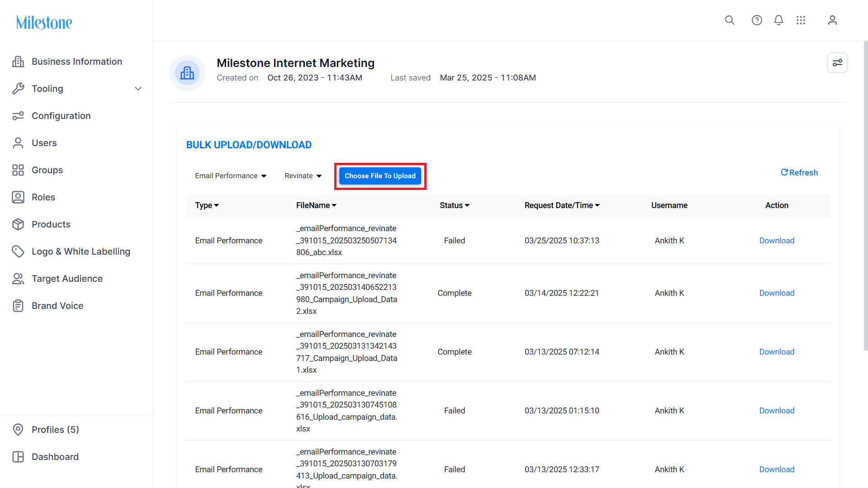This screenshot has height=488, width=868.
Task: Click filename ending 980_Campaign_Upload_Data2.xlsx
Action: 346,293
